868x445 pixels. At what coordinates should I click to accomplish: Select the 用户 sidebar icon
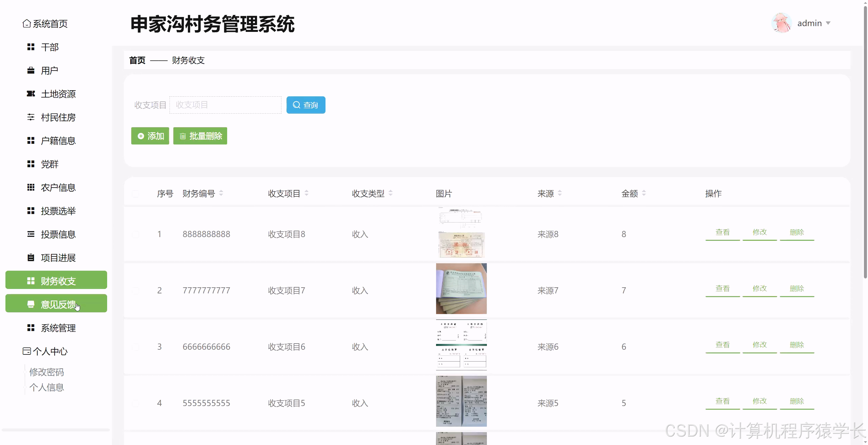pos(31,70)
